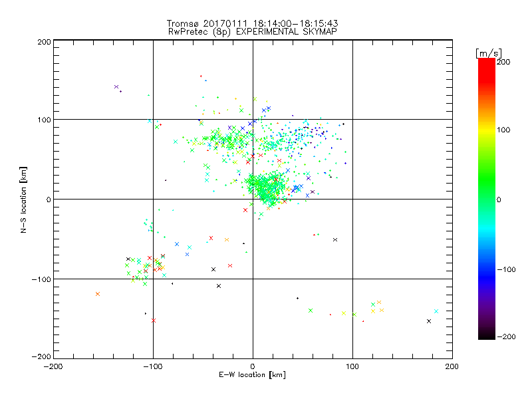The width and height of the screenshot is (532, 399).
Task: Click the green middle of the colorbar near 0
Action: point(487,199)
